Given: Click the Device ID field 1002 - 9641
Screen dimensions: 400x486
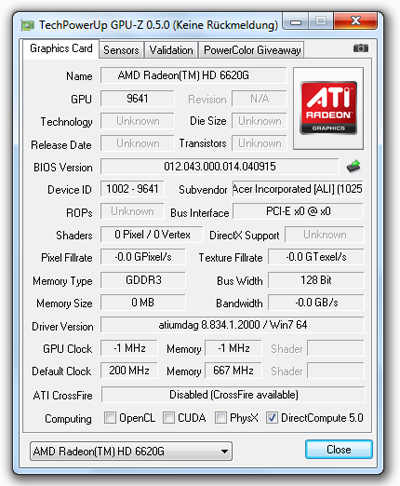Looking at the screenshot, I should (132, 189).
